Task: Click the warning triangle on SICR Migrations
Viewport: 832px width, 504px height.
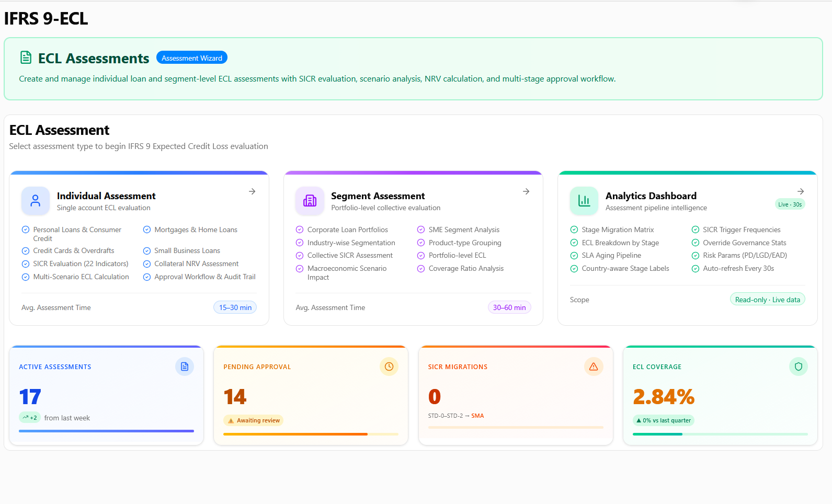Action: (594, 367)
